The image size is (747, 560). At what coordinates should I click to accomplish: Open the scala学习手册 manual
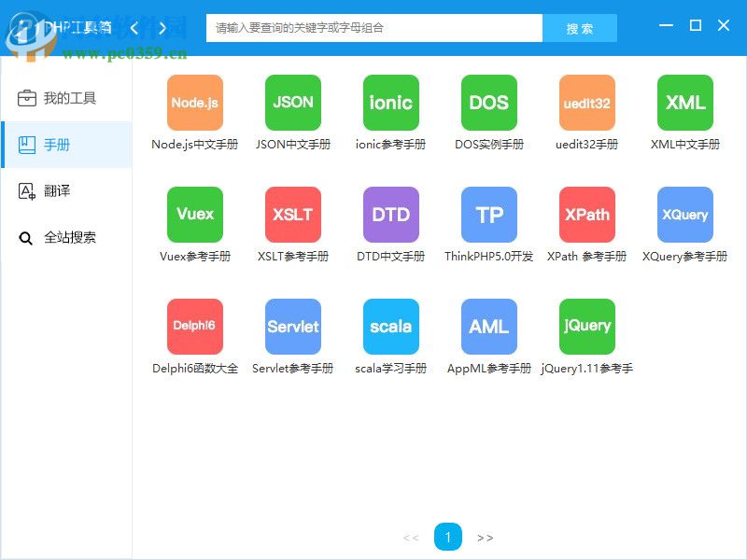(x=390, y=327)
